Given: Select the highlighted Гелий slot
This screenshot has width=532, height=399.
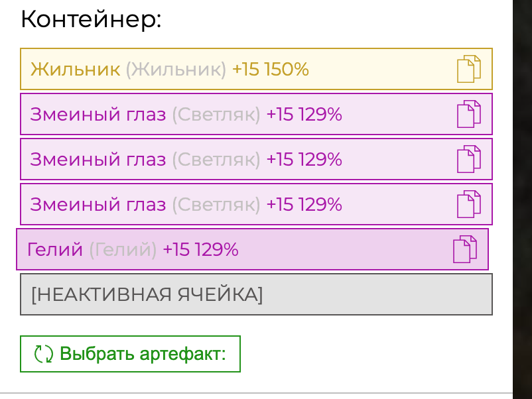Looking at the screenshot, I should click(x=253, y=249).
